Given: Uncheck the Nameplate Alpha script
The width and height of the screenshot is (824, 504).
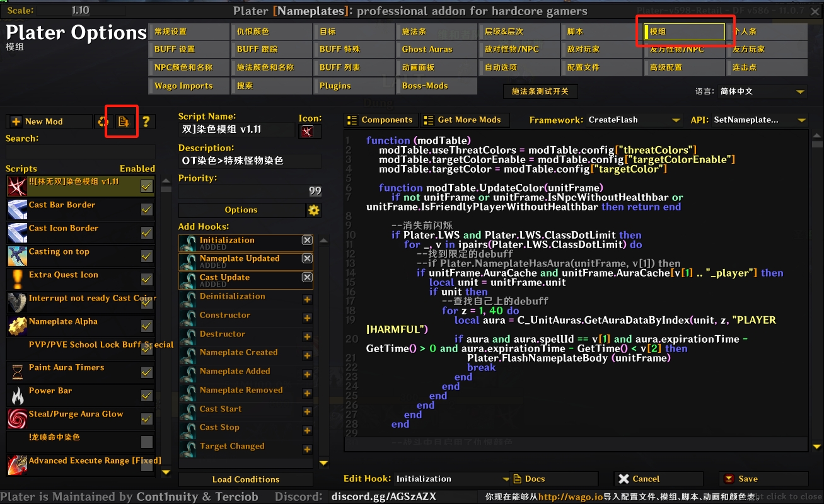Looking at the screenshot, I should click(x=146, y=326).
